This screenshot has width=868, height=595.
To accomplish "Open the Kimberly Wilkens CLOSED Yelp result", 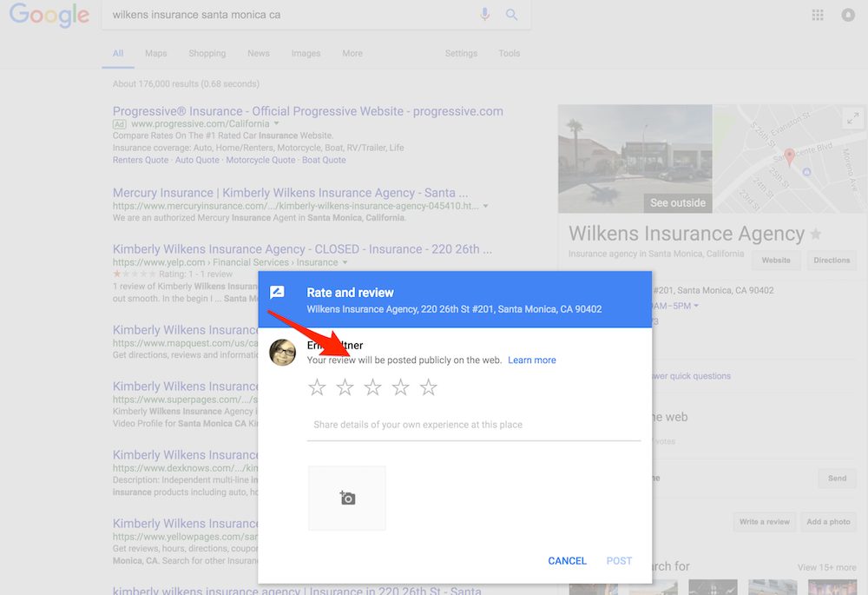I will [302, 249].
